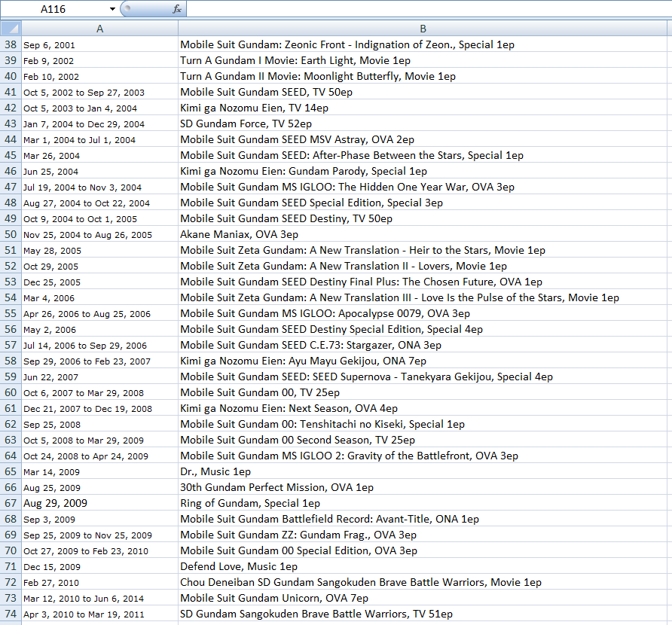This screenshot has height=625, width=672.
Task: Open the Name Box dropdown arrow
Action: tap(112, 9)
